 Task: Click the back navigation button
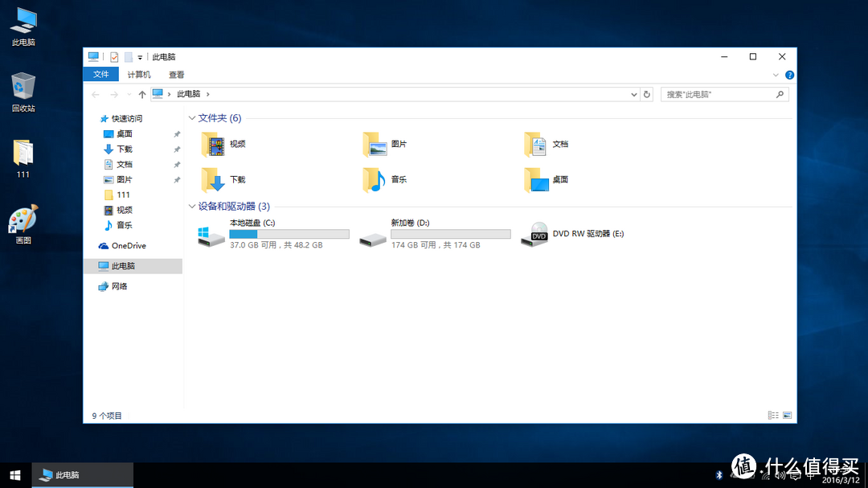coord(95,94)
